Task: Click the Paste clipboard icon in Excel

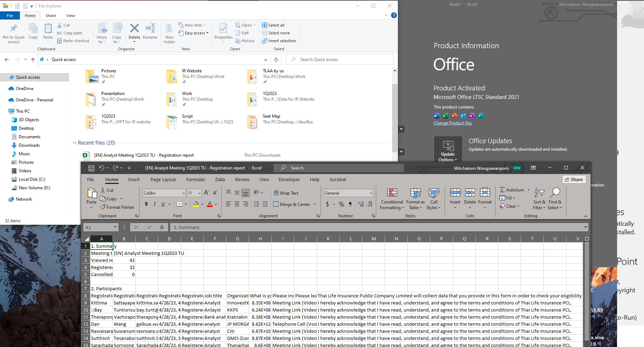Action: [92, 193]
